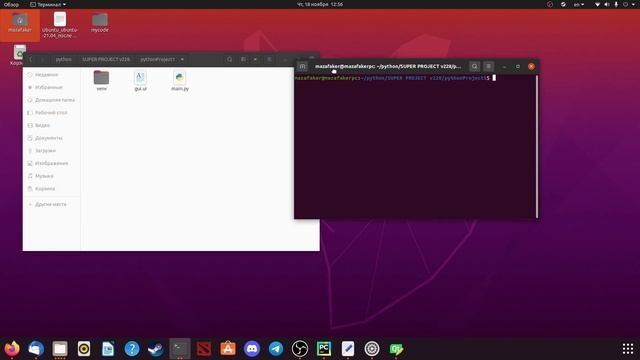Open pythonProject1 breadcrumb dropdown arrow
The height and width of the screenshot is (360, 640).
pyautogui.click(x=182, y=59)
